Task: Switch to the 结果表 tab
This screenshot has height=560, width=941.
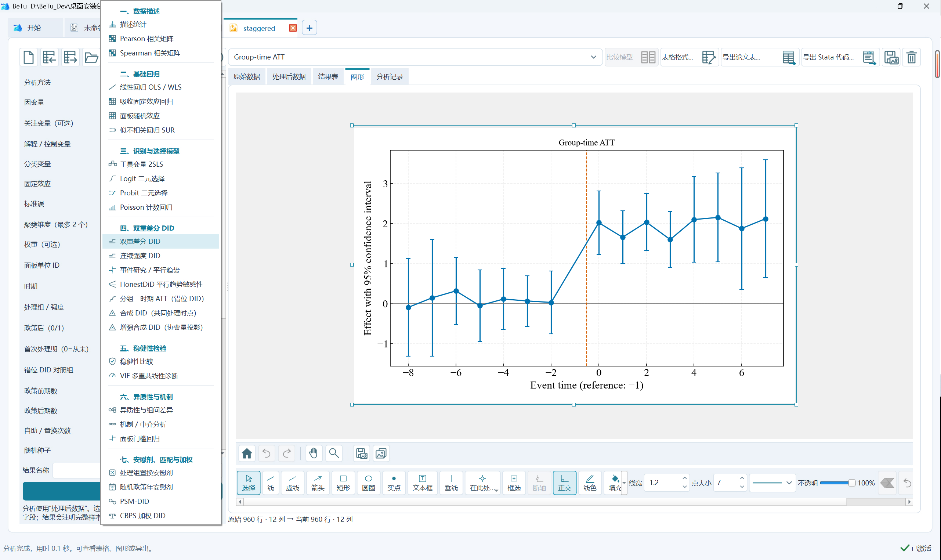Action: 328,77
